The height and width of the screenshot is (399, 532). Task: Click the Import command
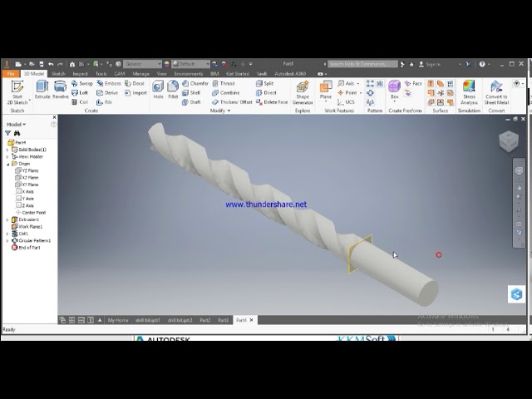[135, 92]
